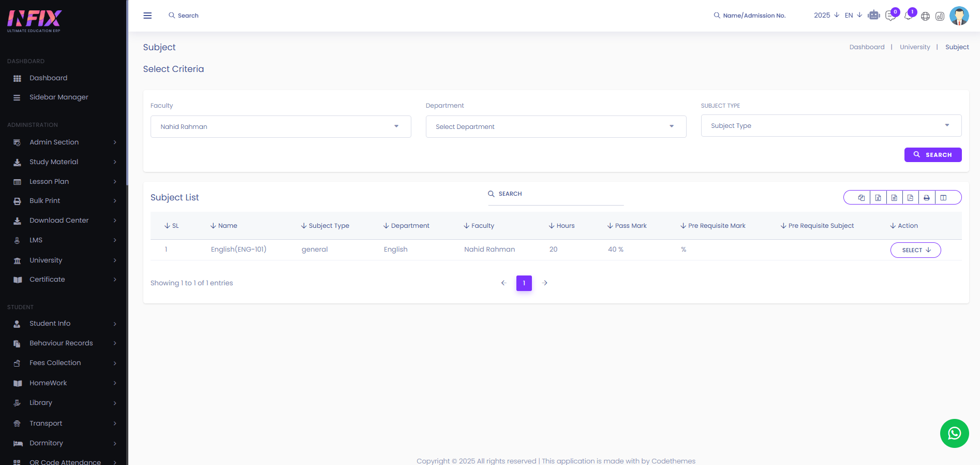This screenshot has width=980, height=465.
Task: Open Behaviour Records menu item
Action: 64,343
